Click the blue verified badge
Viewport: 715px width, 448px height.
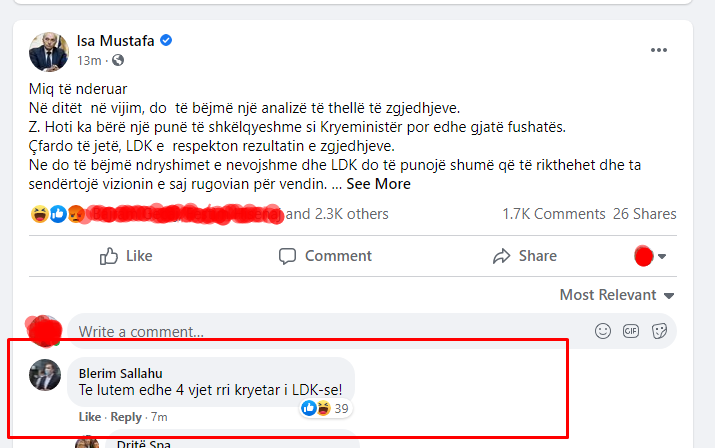pos(167,41)
